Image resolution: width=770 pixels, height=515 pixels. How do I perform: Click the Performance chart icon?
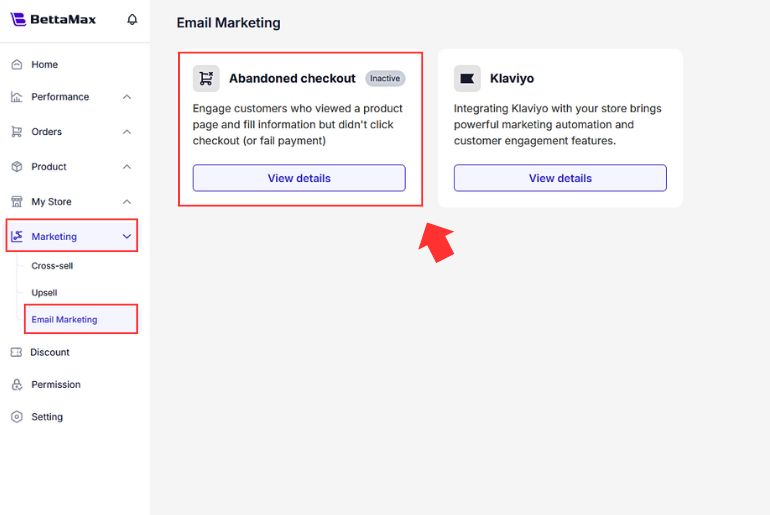pos(16,97)
